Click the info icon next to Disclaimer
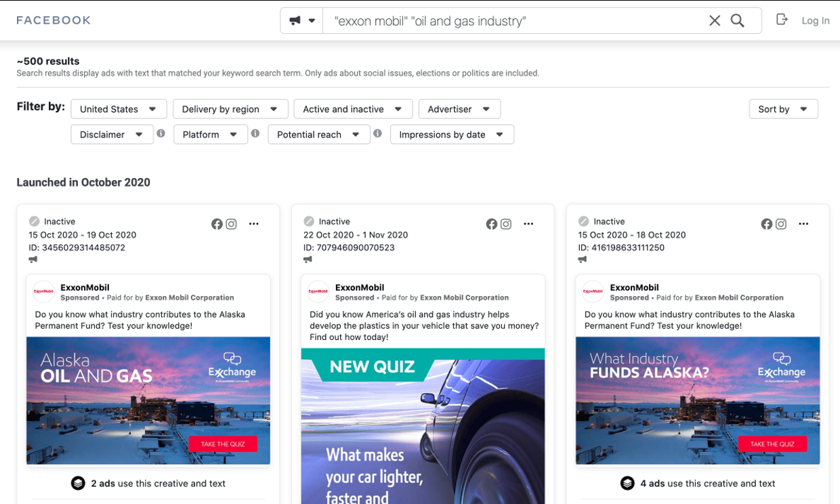 pyautogui.click(x=161, y=133)
